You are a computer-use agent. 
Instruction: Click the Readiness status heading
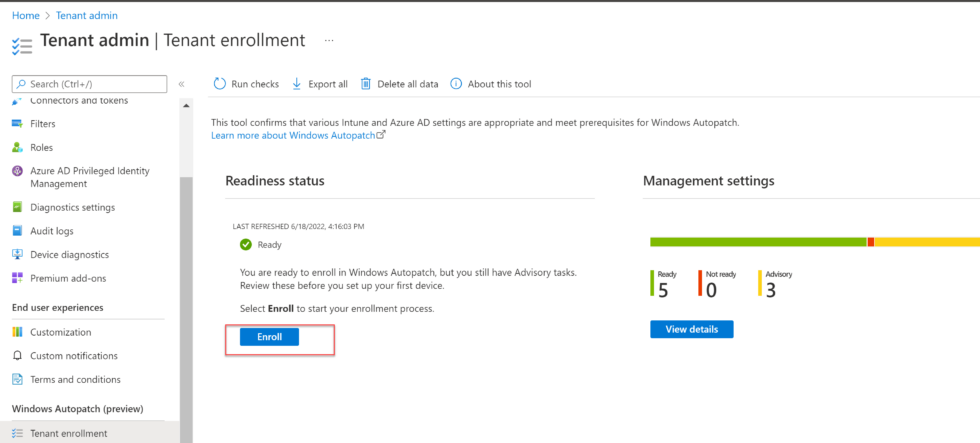[275, 181]
